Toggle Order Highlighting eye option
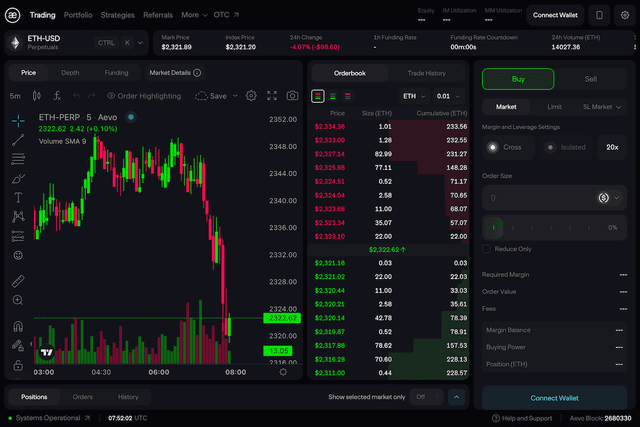This screenshot has width=640, height=427. [144, 96]
